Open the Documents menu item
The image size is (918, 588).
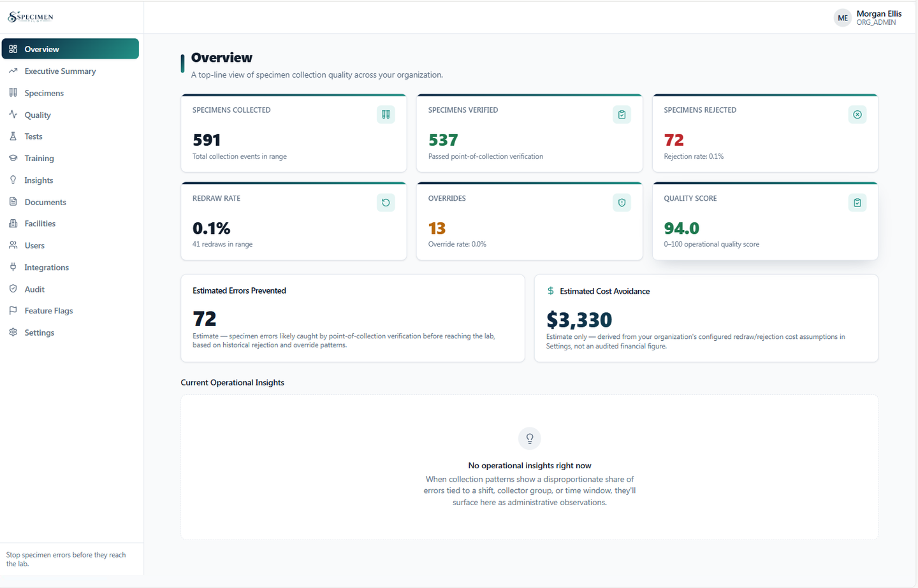(x=70, y=202)
